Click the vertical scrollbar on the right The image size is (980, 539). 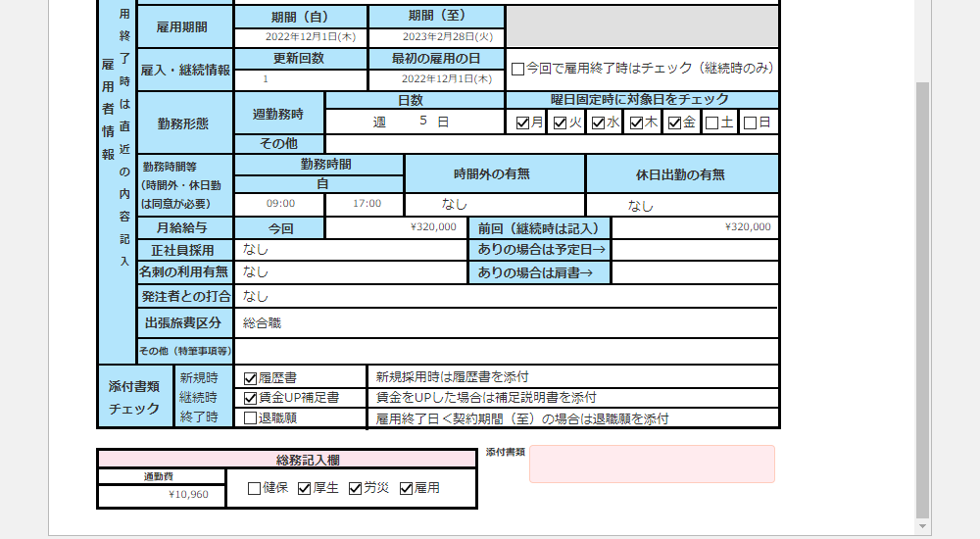point(922,294)
